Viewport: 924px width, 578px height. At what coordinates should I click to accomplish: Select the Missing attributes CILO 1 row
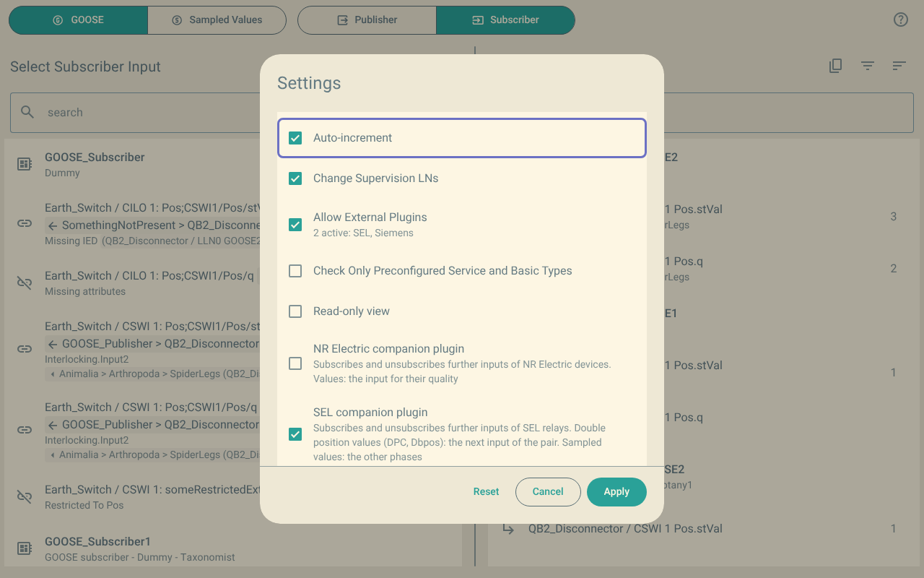(x=233, y=283)
